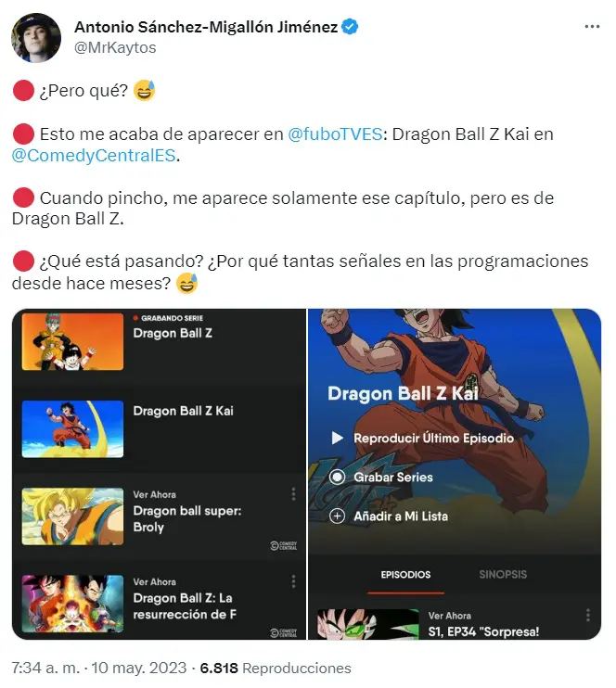Open the Dragon Ball Z thumbnail with Bulma
This screenshot has height=688, width=616.
72,341
